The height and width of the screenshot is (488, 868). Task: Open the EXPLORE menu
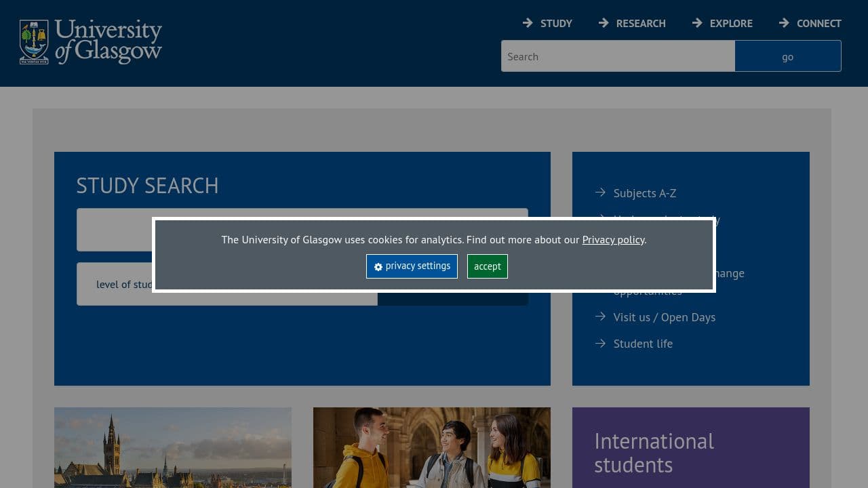click(x=730, y=22)
